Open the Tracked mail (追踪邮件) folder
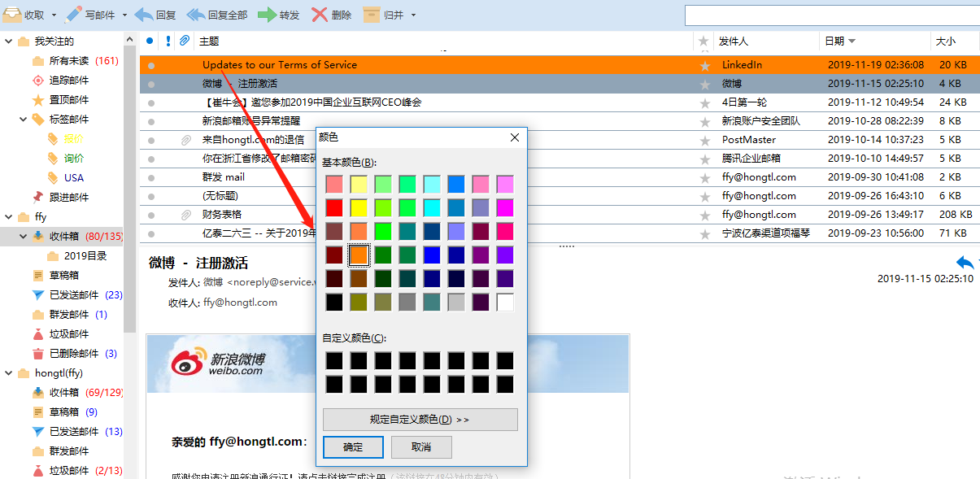980x479 pixels. [x=37, y=81]
